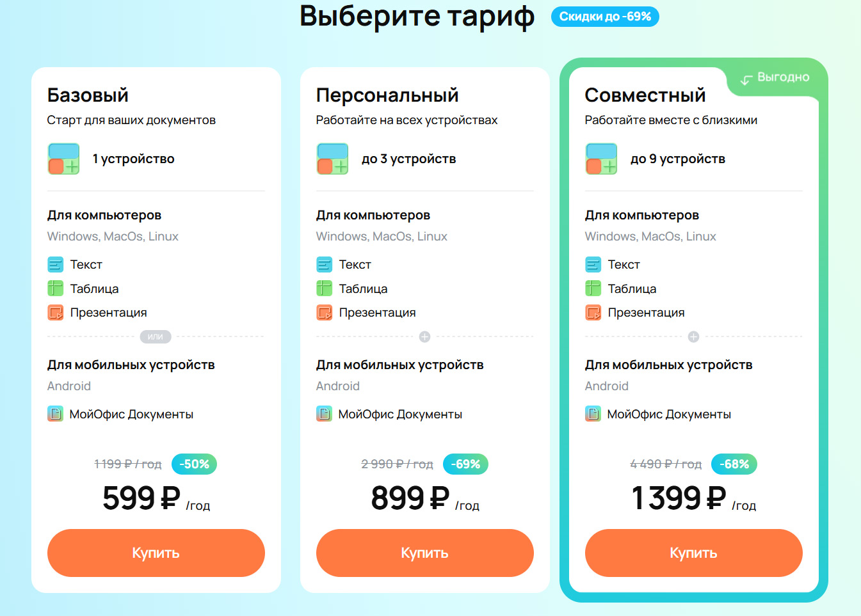Click the plus icon in Совместный plan divider
Screen dimensions: 861x616
tap(693, 336)
